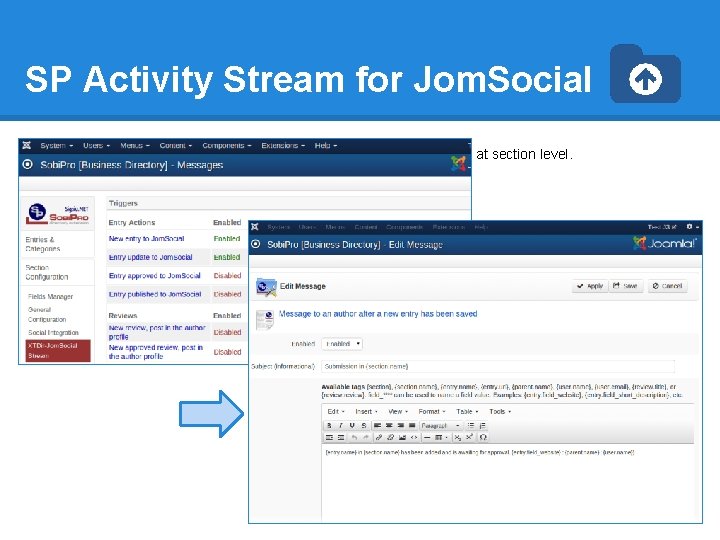Insert a bullet list

point(471,426)
